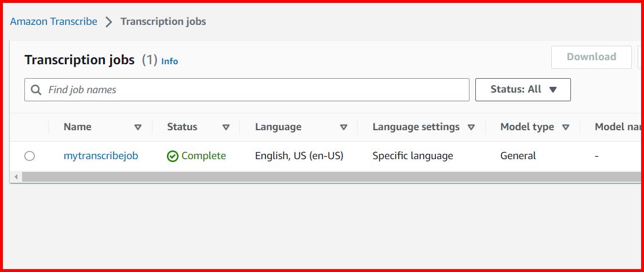Click the green Complete status icon
Screen dimensions: 644x272
pyautogui.click(x=173, y=156)
